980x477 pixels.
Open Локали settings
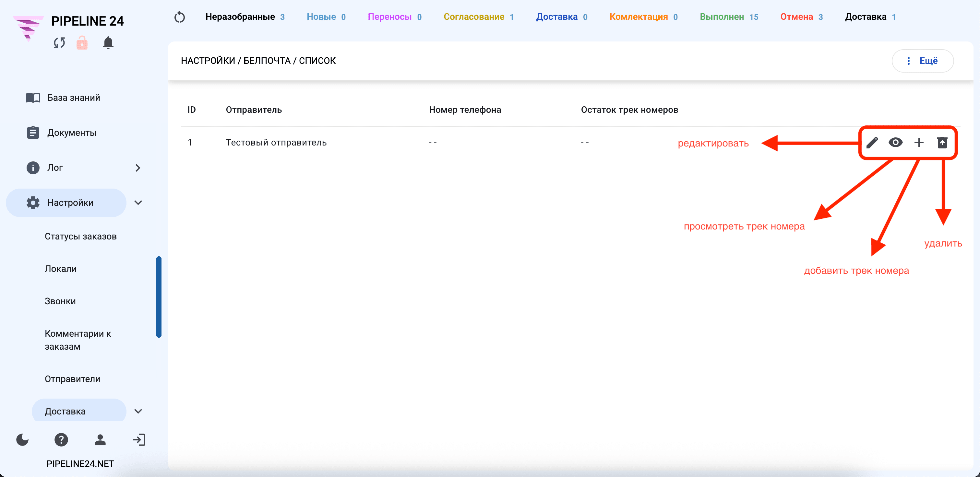point(61,269)
